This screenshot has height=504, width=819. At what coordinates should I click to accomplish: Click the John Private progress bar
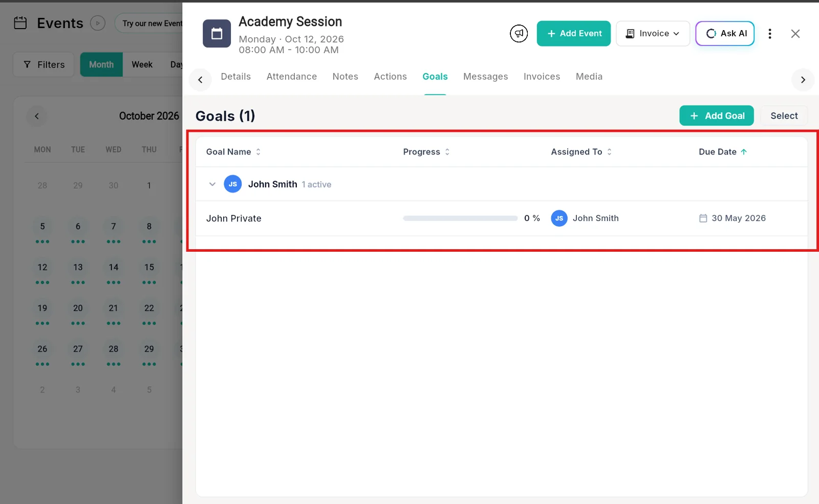[460, 218]
